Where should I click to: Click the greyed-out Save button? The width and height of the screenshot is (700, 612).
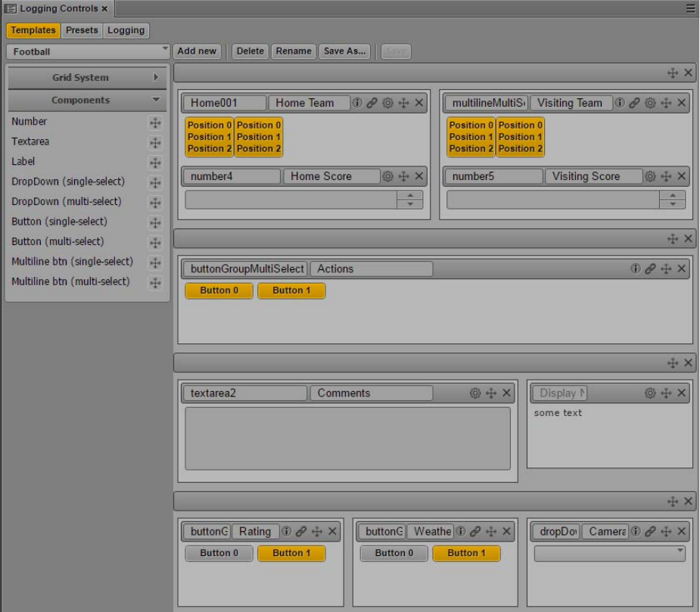[x=396, y=51]
